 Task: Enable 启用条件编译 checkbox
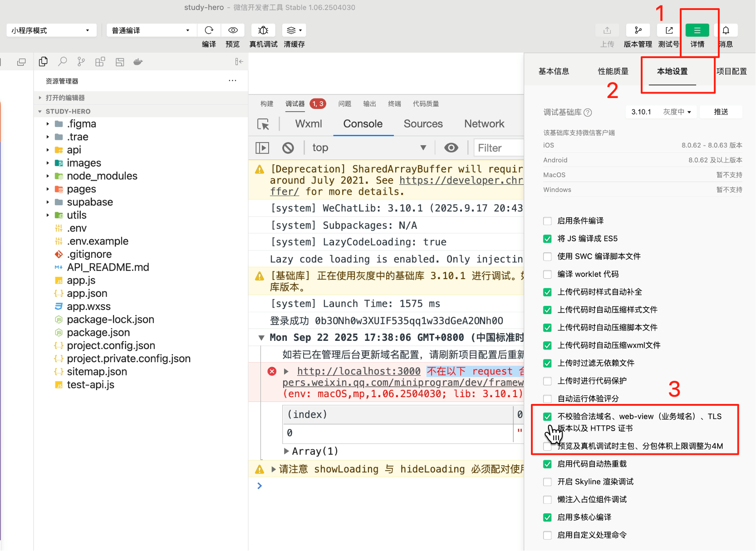[x=547, y=221]
